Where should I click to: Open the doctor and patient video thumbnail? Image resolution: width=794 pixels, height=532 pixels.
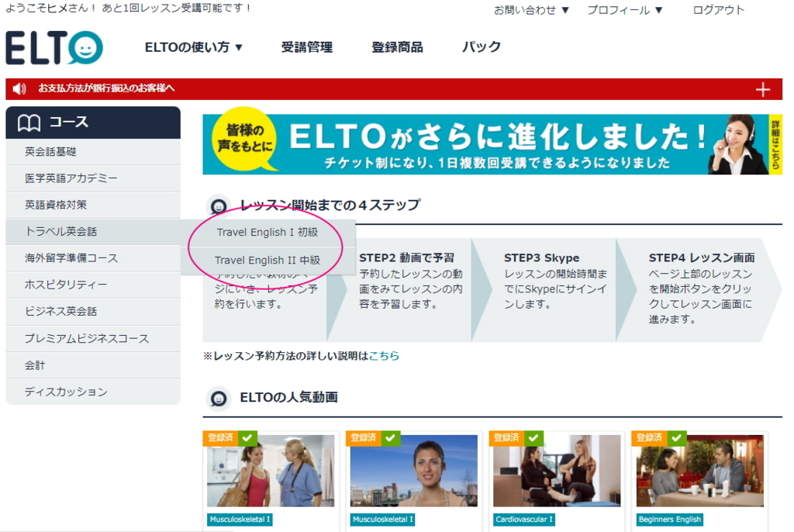[x=271, y=471]
